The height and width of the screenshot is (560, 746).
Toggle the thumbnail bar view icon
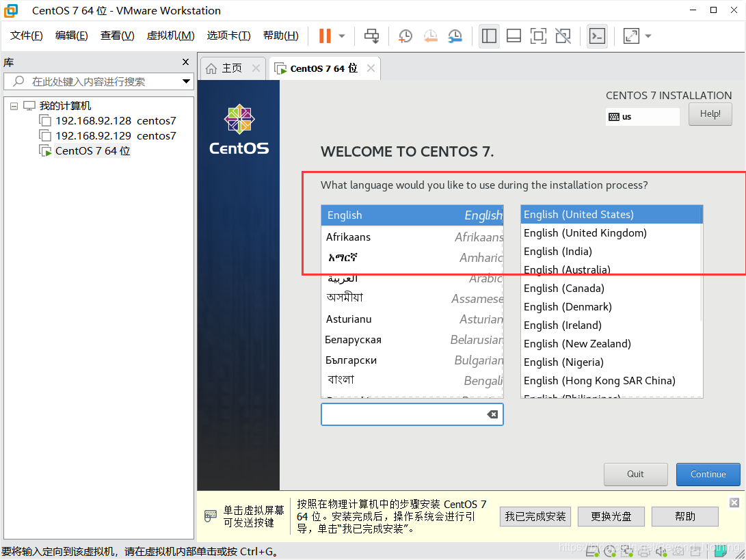[x=514, y=36]
